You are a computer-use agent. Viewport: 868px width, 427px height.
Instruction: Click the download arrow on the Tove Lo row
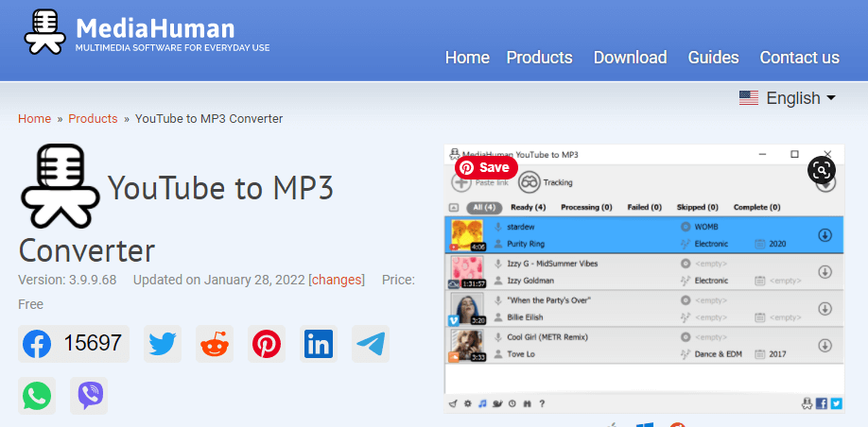click(825, 346)
